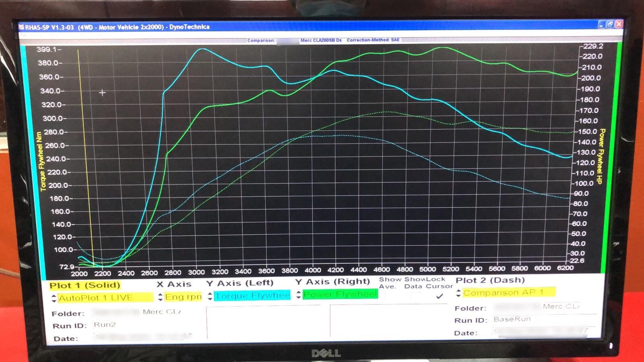644x362 pixels.
Task: Click the Plot 1 (Solid) stepper arrows
Action: click(x=54, y=298)
